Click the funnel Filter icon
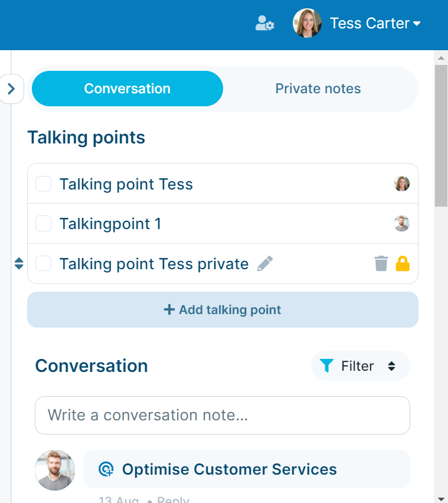The height and width of the screenshot is (503, 448). (x=326, y=365)
